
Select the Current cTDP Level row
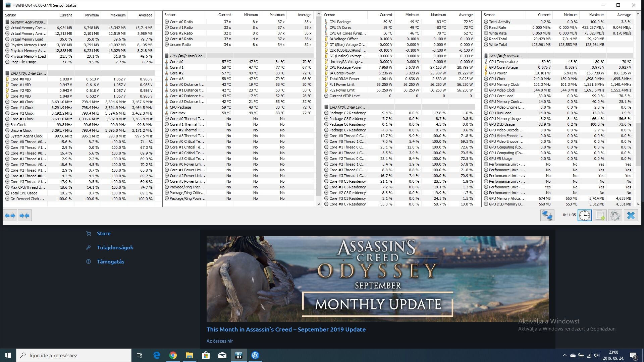tap(399, 96)
